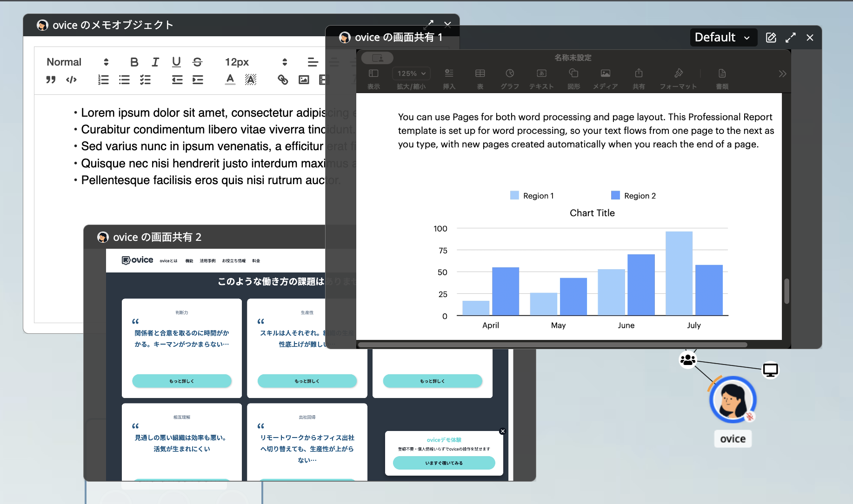Click screen-sharing indicator pill in Pages title bar
Viewport: 853px width, 504px height.
click(377, 58)
